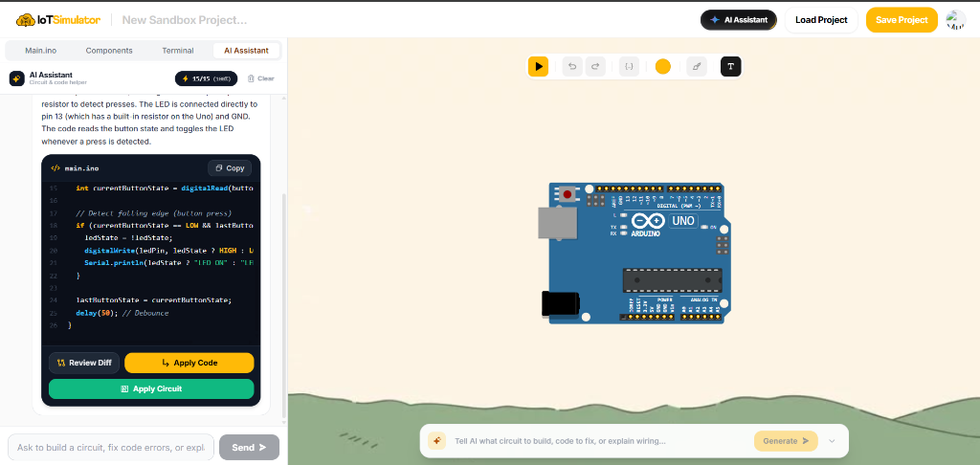Viewport: 980px width, 465px height.
Task: Click Apply Code
Action: 189,363
